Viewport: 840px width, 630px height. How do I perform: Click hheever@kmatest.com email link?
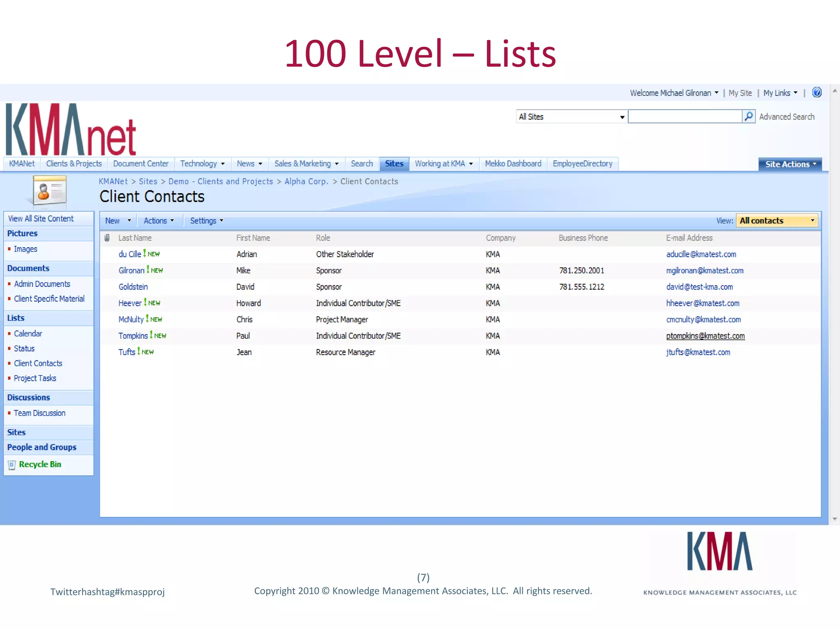(703, 303)
